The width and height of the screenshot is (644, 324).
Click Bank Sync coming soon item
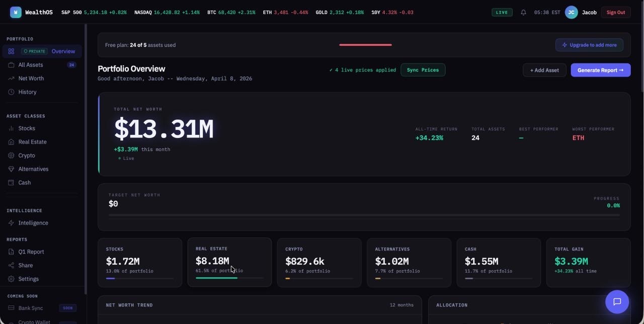pyautogui.click(x=42, y=308)
